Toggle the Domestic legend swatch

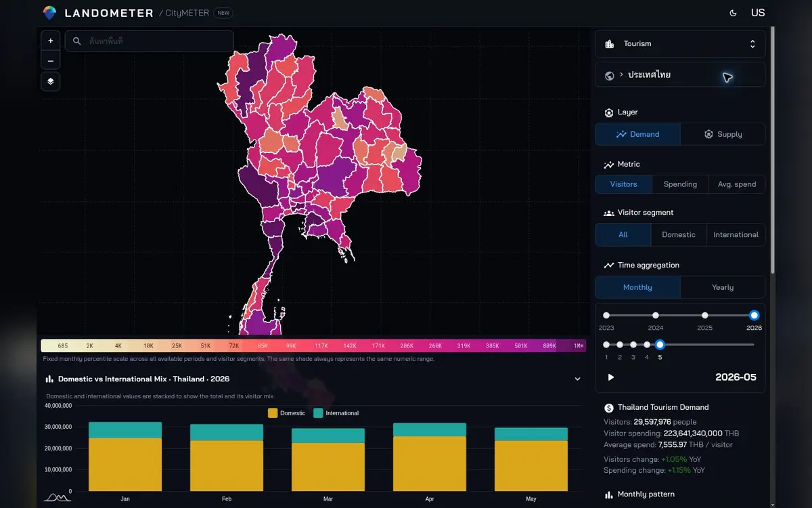(273, 413)
